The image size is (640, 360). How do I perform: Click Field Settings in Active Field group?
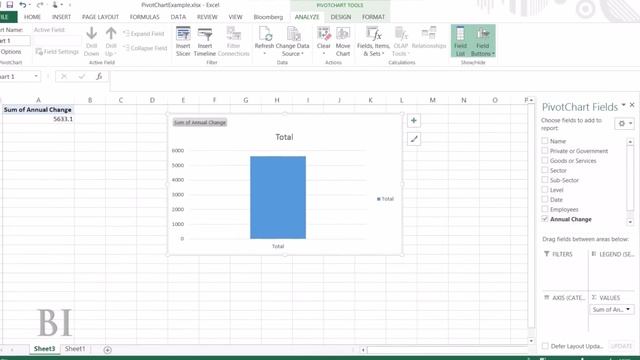57,52
